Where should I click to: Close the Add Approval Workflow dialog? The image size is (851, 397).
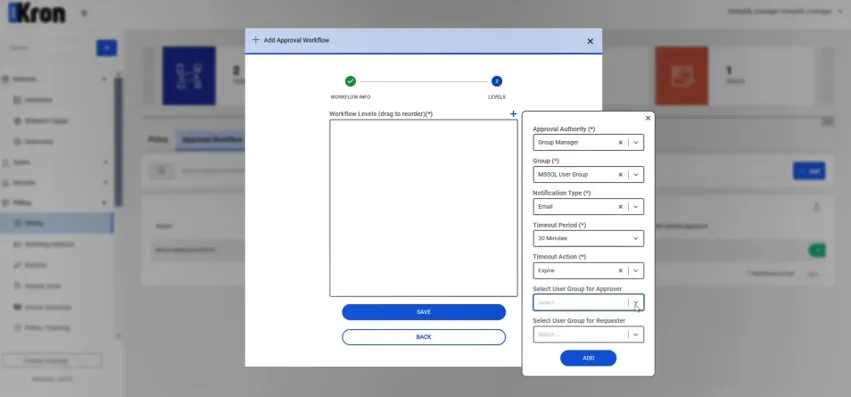590,41
